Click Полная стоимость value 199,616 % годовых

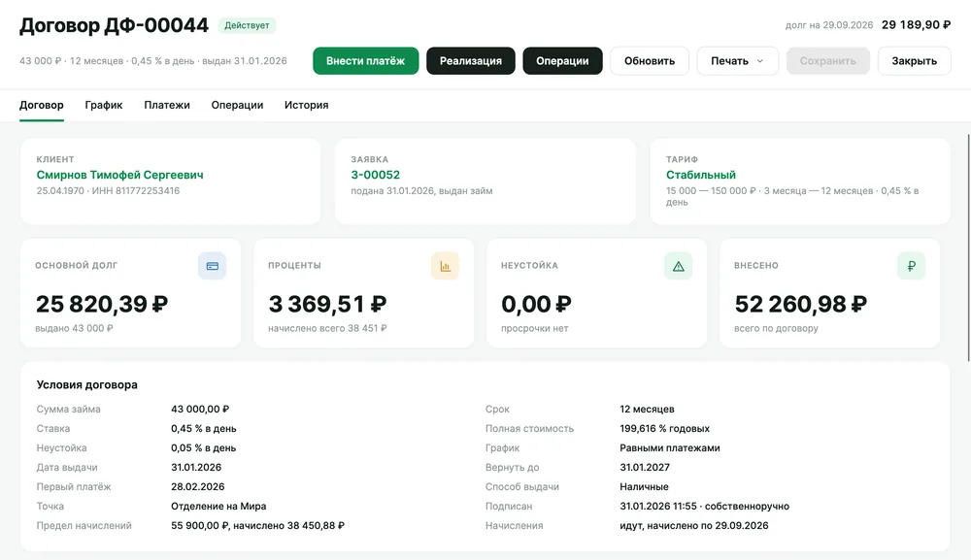click(x=664, y=428)
